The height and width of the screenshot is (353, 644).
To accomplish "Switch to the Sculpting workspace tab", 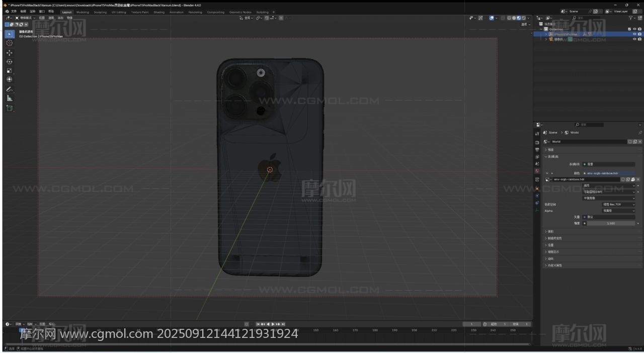I will click(x=100, y=12).
